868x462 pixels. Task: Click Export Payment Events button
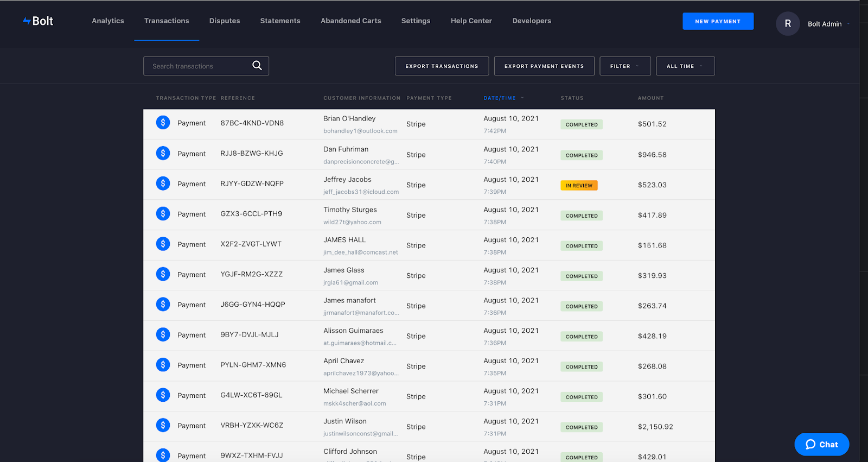pyautogui.click(x=544, y=66)
